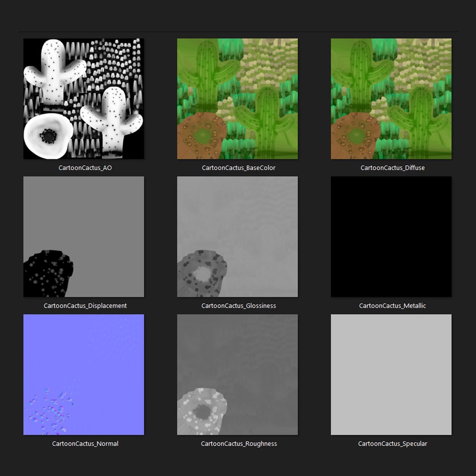This screenshot has width=476, height=476.
Task: Click the CartoonCactus_Displacement name label
Action: [86, 306]
